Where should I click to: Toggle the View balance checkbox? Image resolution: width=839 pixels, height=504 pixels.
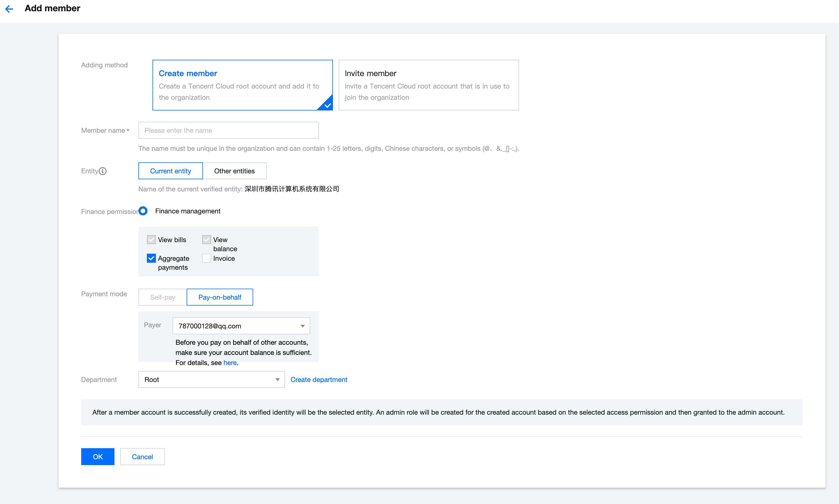[x=207, y=239]
